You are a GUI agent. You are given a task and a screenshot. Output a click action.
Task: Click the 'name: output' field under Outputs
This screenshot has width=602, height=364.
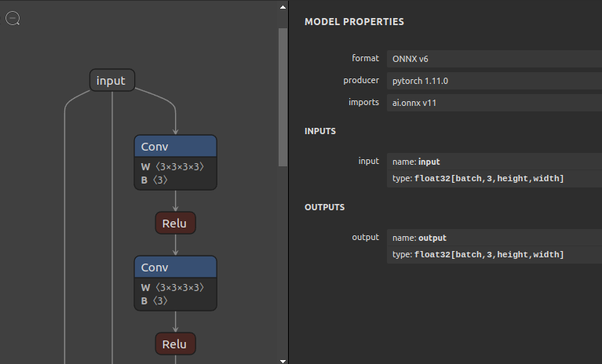(494, 238)
